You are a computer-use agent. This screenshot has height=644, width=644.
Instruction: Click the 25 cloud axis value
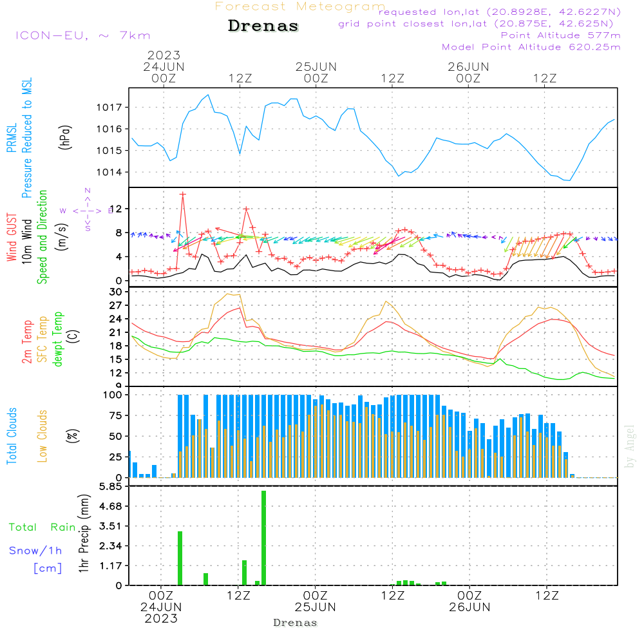tap(115, 457)
